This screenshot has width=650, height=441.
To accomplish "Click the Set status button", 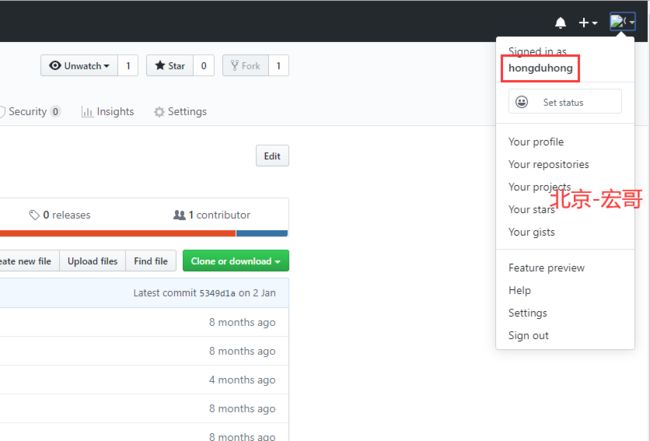I will coord(565,102).
